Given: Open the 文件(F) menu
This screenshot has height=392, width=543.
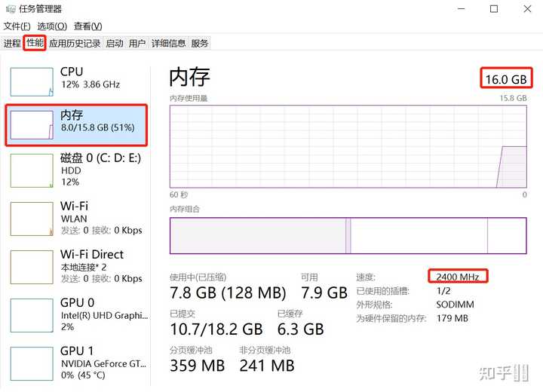Looking at the screenshot, I should click(17, 26).
